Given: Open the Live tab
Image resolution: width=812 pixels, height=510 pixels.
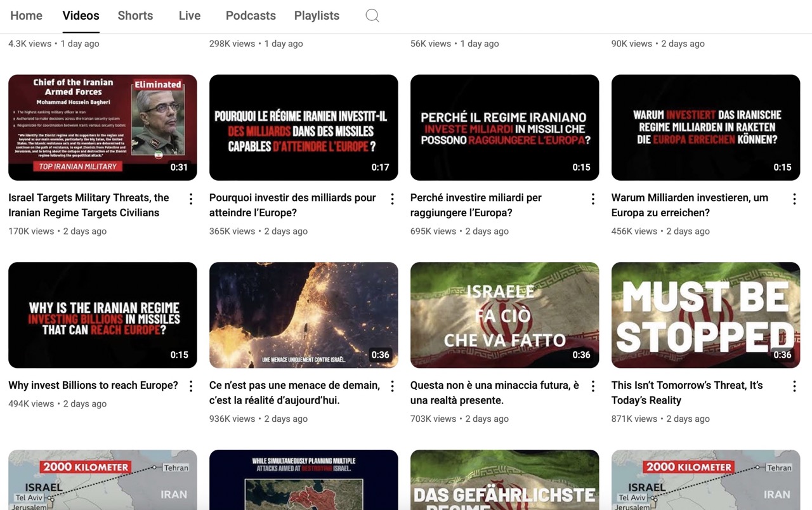Looking at the screenshot, I should tap(189, 16).
